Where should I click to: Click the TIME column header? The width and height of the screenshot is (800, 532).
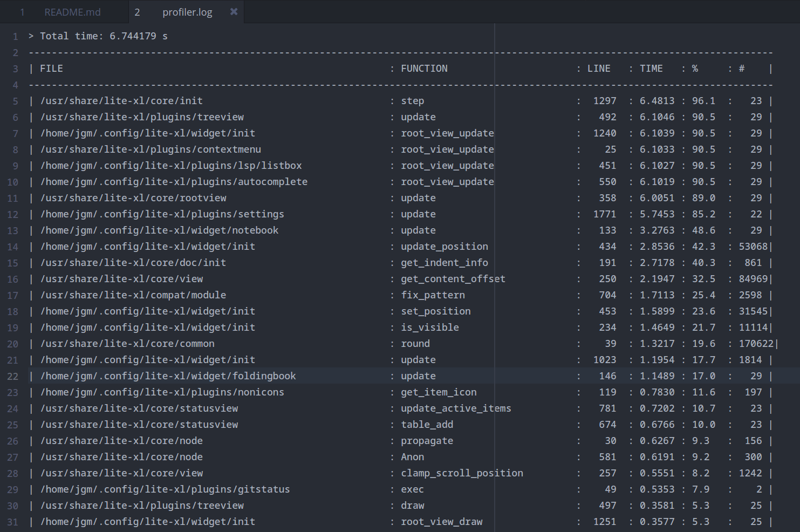[651, 69]
